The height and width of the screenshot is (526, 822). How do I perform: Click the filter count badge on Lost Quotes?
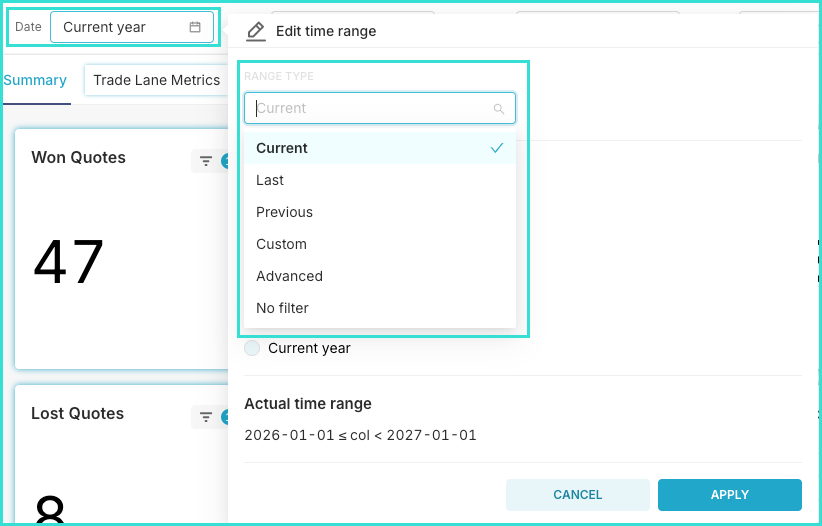click(224, 417)
